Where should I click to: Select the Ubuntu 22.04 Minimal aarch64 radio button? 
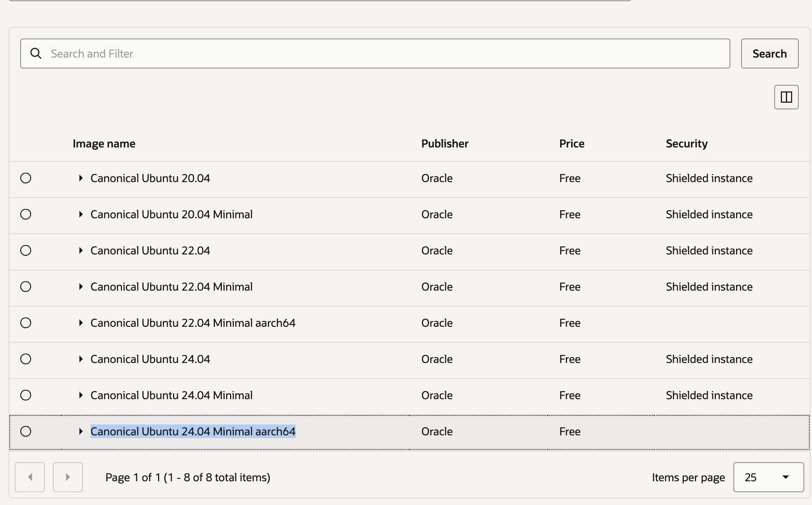[x=26, y=323]
